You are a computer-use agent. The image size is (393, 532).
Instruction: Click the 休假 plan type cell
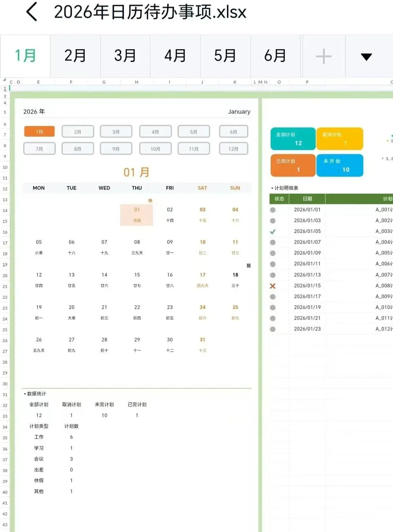pyautogui.click(x=39, y=480)
